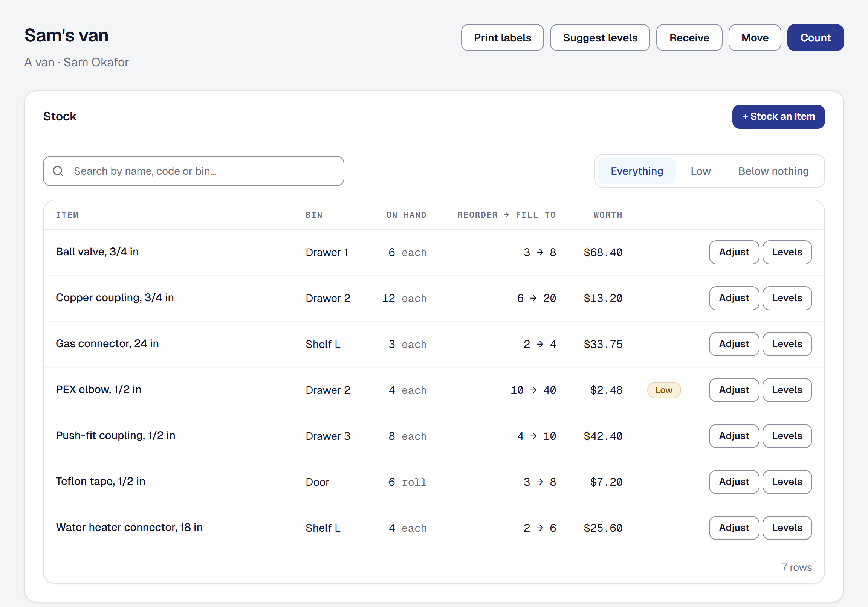Start a Count
Screen dimensions: 868x607
pyautogui.click(x=815, y=38)
